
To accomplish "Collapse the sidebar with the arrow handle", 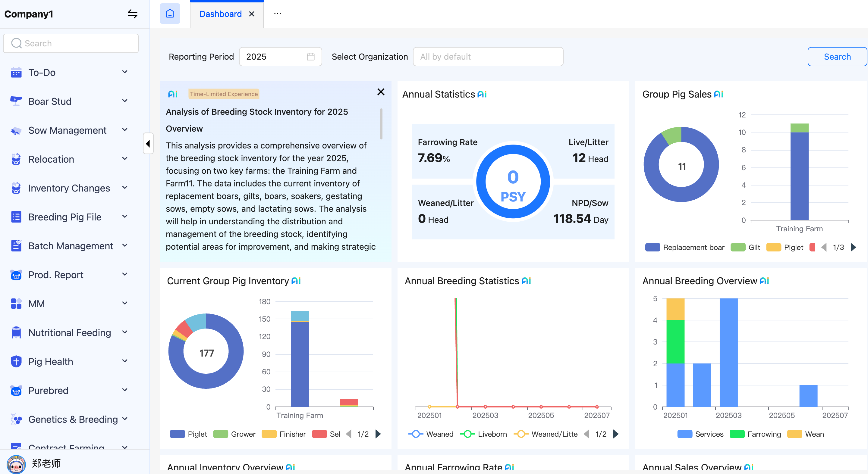I will coord(148,144).
